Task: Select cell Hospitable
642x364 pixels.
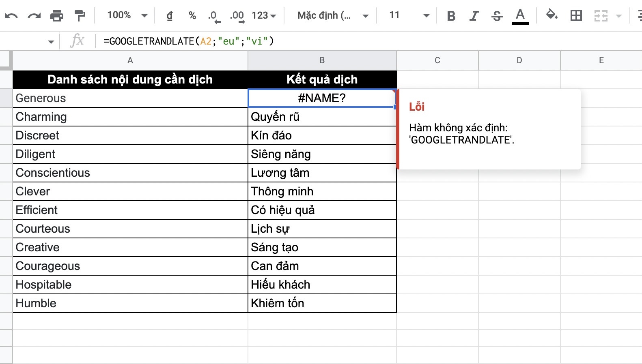Action: [x=130, y=285]
